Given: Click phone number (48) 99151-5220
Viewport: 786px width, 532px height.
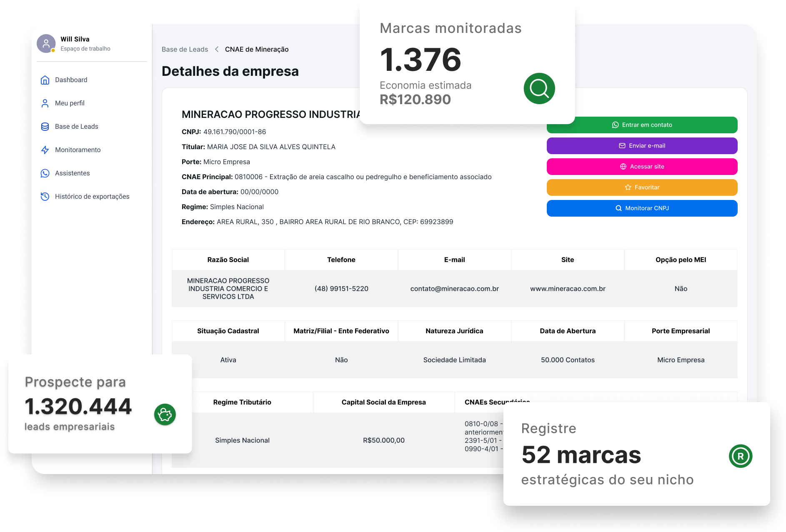Looking at the screenshot, I should click(341, 289).
